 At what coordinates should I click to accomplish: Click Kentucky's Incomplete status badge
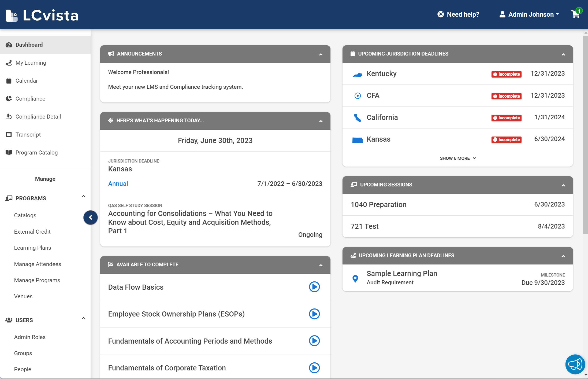point(506,74)
